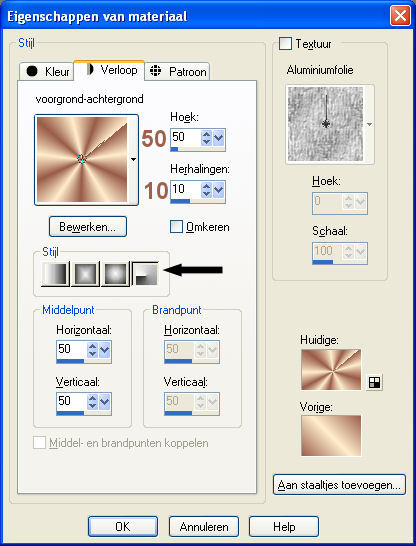416x546 pixels.
Task: Click the Herhalingen slider bar
Action: [x=197, y=201]
